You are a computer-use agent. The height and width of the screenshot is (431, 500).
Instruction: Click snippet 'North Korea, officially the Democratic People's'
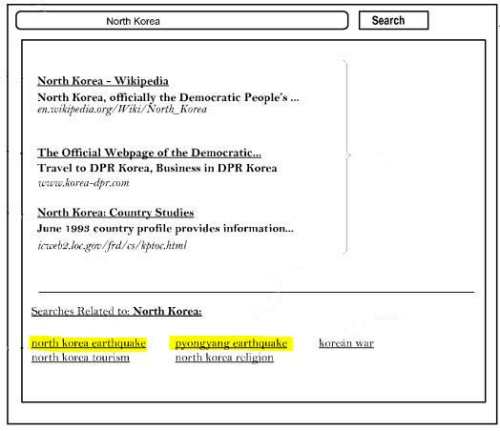click(x=168, y=97)
